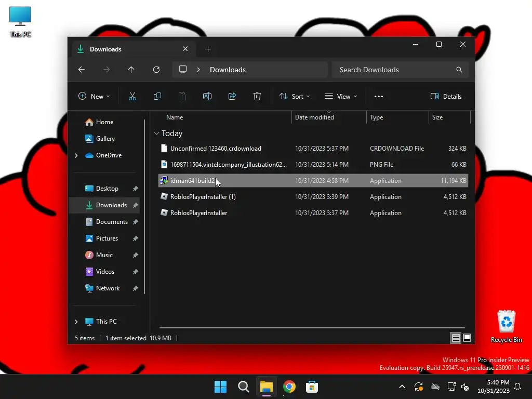Switch to details list view in status bar

click(x=456, y=338)
